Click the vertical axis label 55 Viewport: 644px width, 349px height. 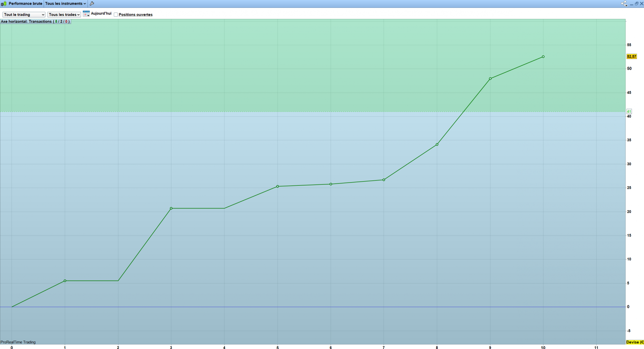629,45
